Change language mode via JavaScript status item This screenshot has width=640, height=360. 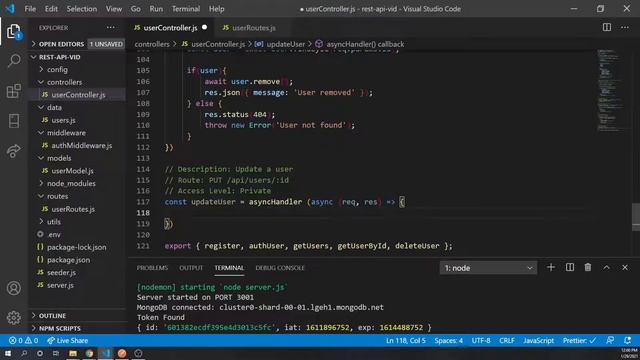[538, 340]
